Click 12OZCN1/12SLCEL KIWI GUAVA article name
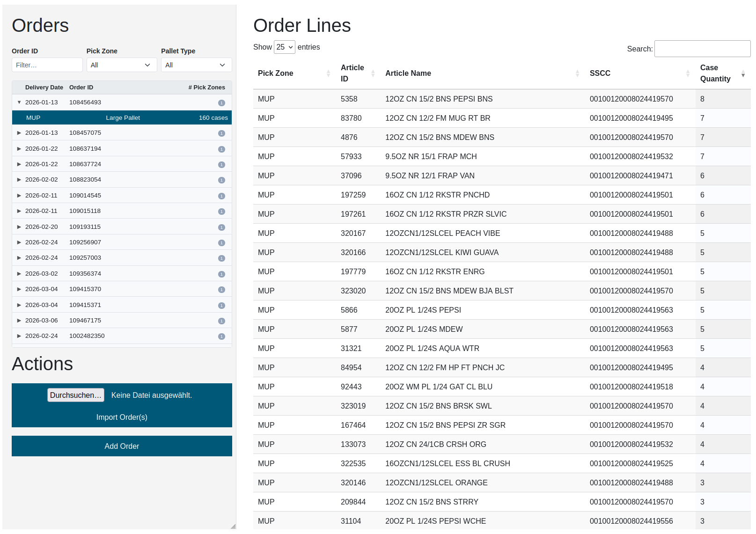This screenshot has height=534, width=756. (x=442, y=253)
